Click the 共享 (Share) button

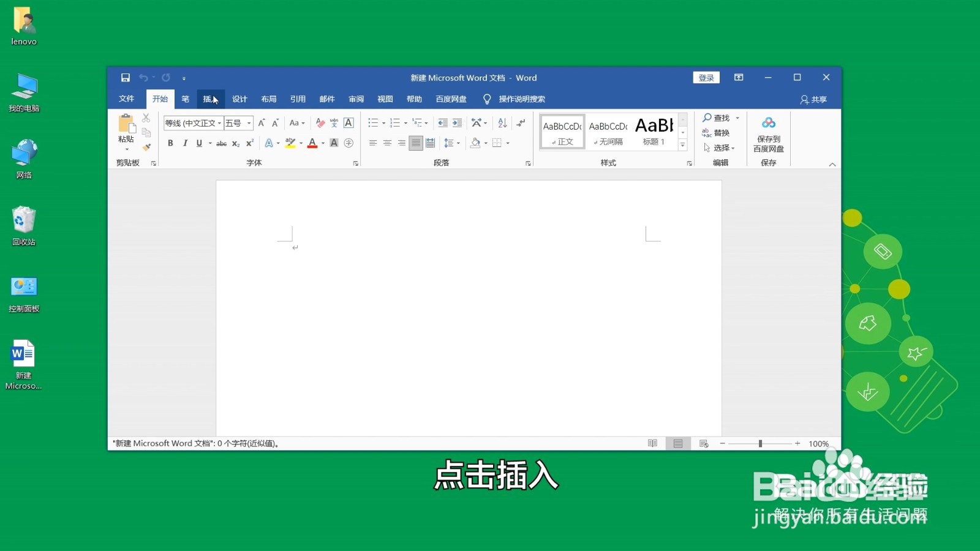tap(813, 99)
